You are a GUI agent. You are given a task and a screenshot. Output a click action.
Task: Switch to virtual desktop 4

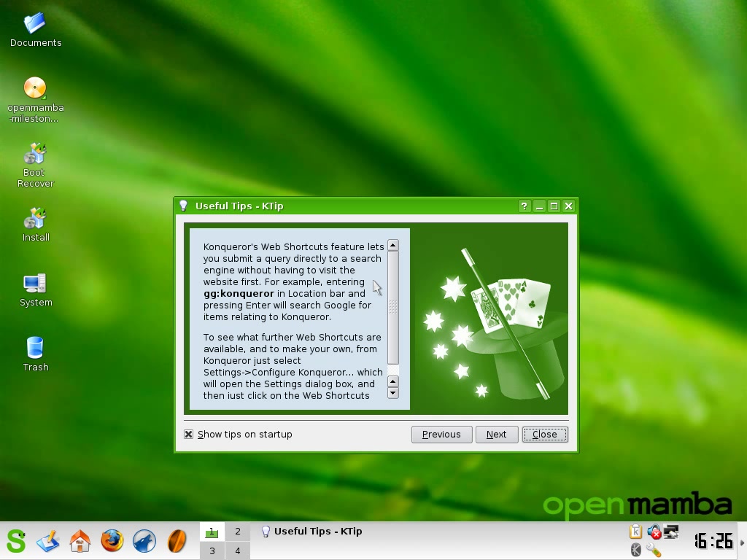click(x=237, y=551)
